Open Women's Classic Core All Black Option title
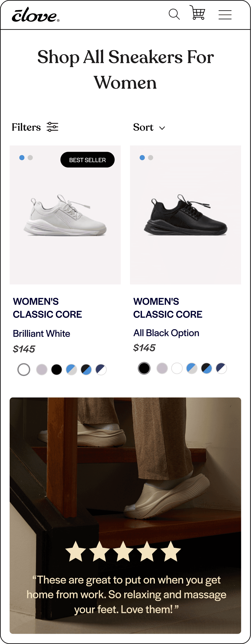The height and width of the screenshot is (644, 251). pos(168,308)
